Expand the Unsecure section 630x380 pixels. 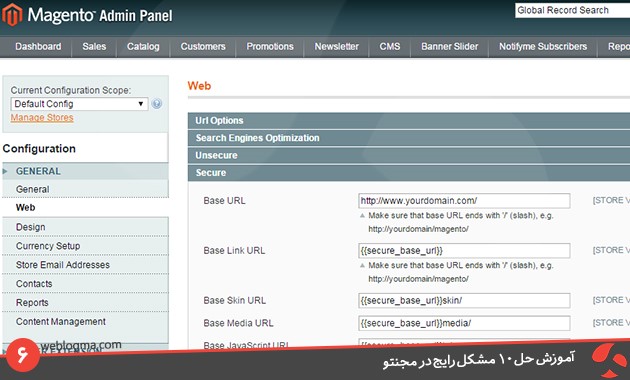pyautogui.click(x=409, y=155)
